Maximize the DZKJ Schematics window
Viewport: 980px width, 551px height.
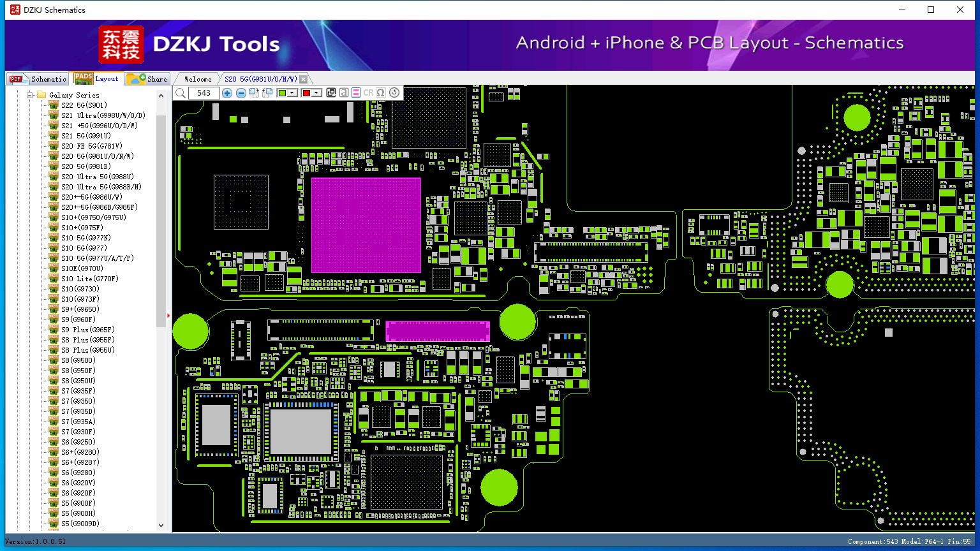(x=931, y=10)
